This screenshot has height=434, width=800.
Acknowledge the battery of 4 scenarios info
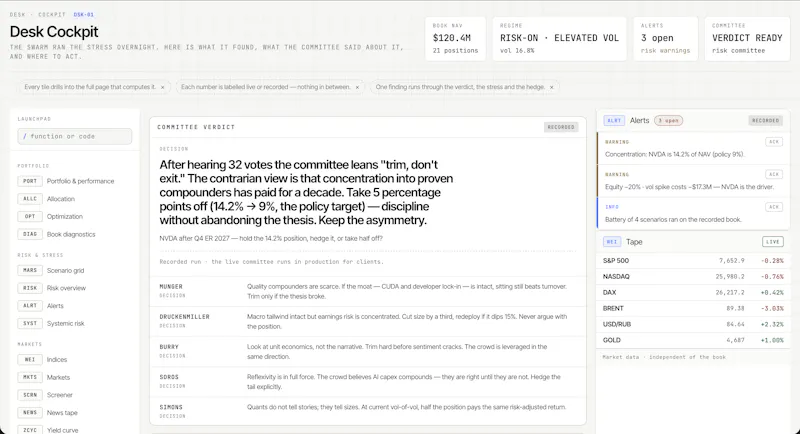[773, 207]
